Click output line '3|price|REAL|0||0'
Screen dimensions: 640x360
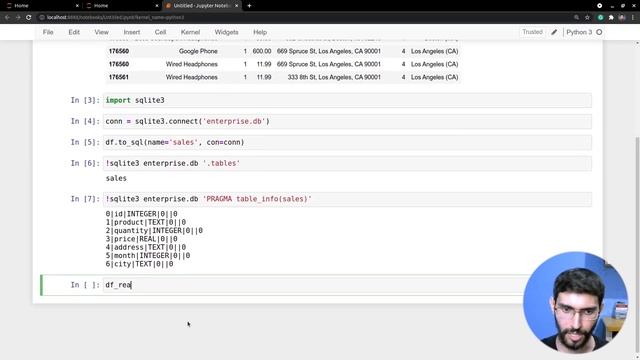click(141, 239)
